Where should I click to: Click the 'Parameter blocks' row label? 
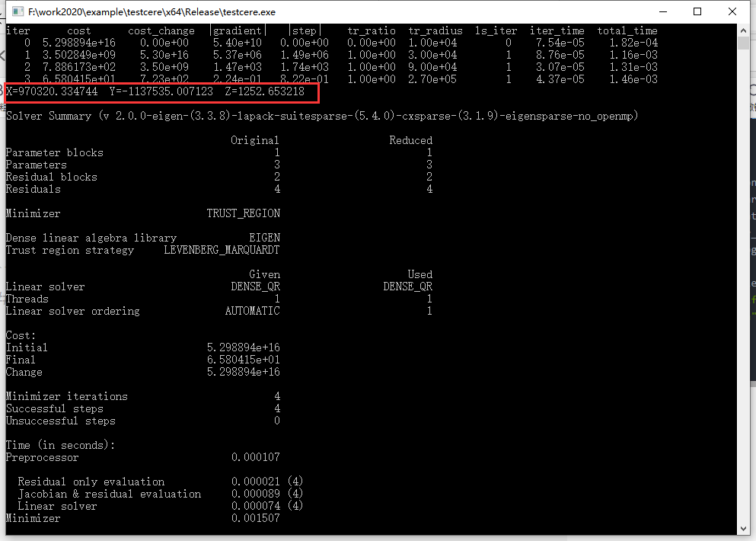click(55, 152)
